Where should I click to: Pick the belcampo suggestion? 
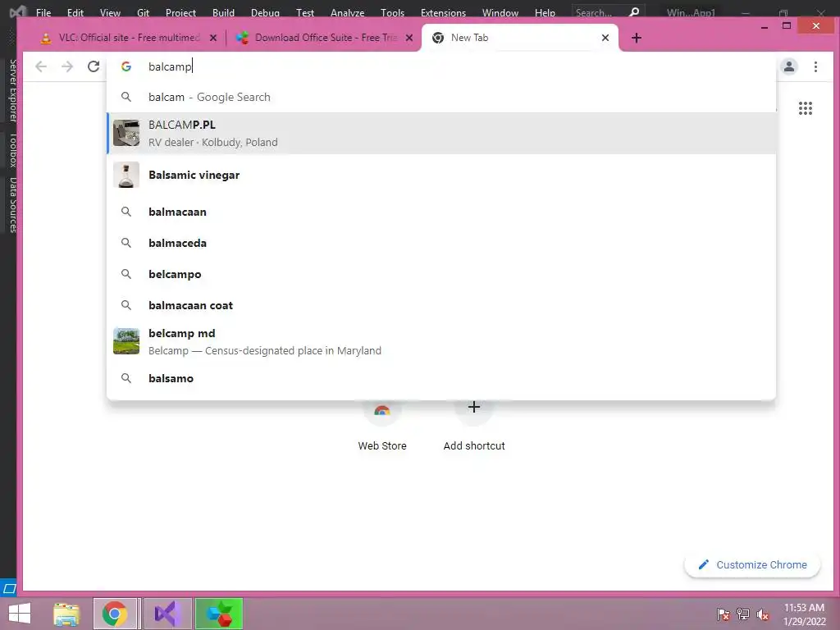(x=441, y=274)
